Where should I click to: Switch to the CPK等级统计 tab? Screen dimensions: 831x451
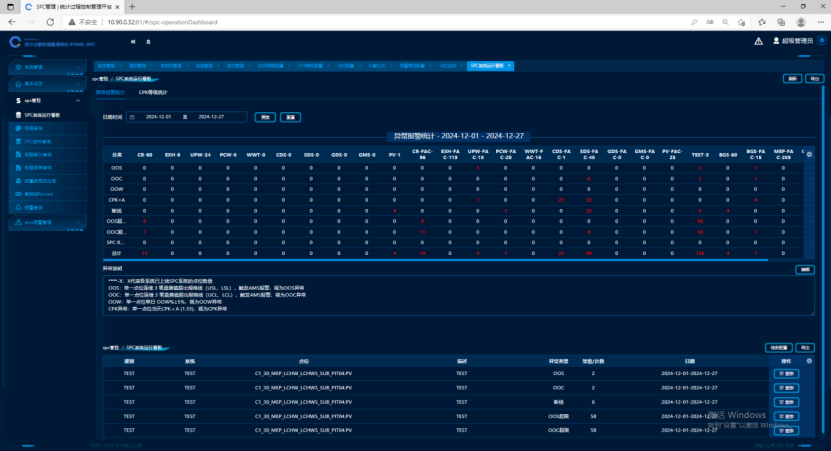tap(153, 92)
